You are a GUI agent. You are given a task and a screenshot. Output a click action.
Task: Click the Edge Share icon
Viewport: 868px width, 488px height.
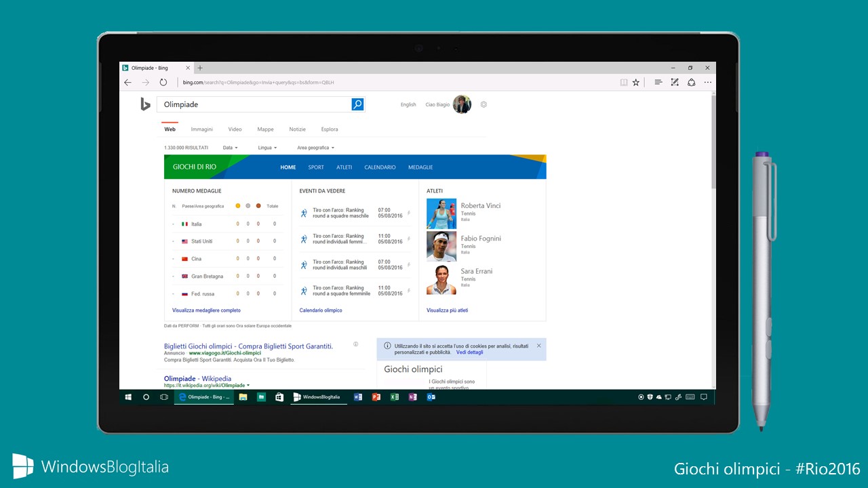pyautogui.click(x=691, y=82)
